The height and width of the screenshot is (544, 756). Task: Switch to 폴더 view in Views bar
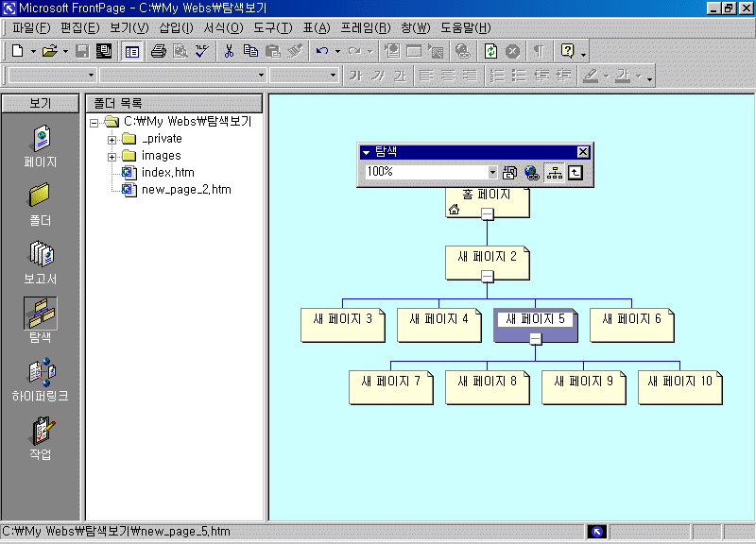coord(41,205)
